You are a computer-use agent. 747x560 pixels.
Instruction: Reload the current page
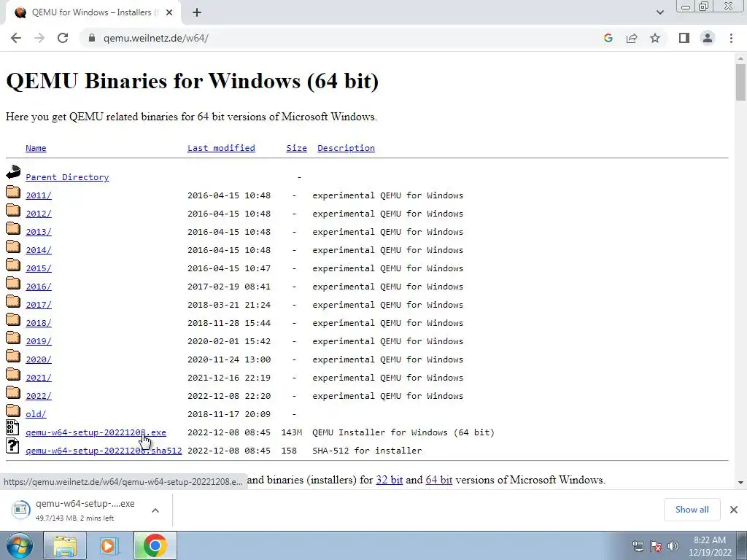63,38
